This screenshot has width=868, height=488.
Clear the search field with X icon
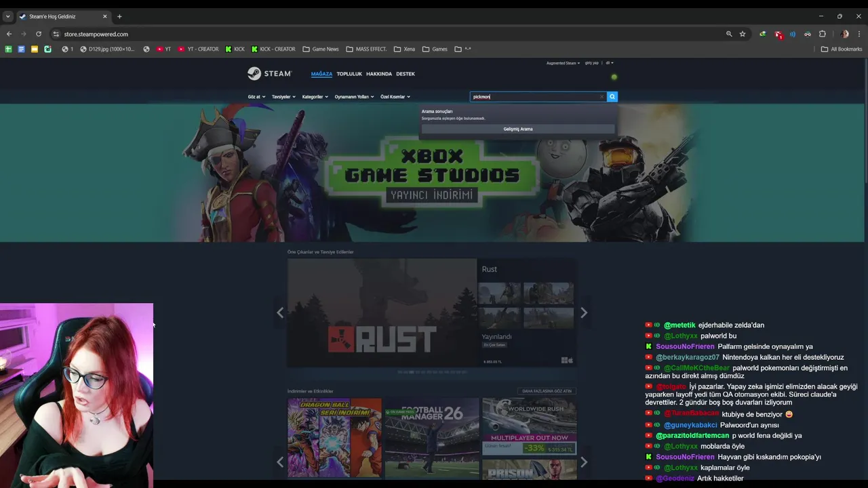(x=601, y=97)
